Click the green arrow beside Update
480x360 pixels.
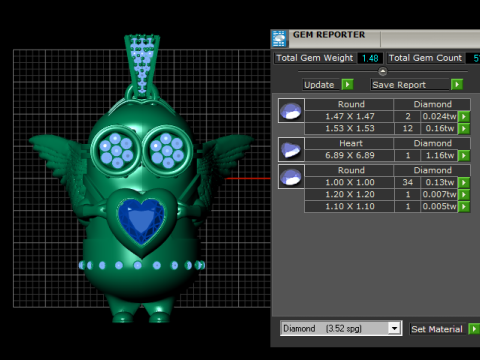347,84
